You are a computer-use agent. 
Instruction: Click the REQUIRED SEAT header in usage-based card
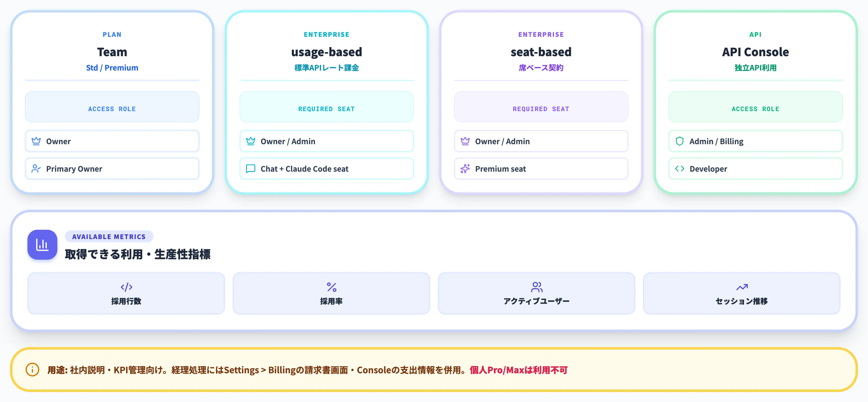tap(326, 107)
